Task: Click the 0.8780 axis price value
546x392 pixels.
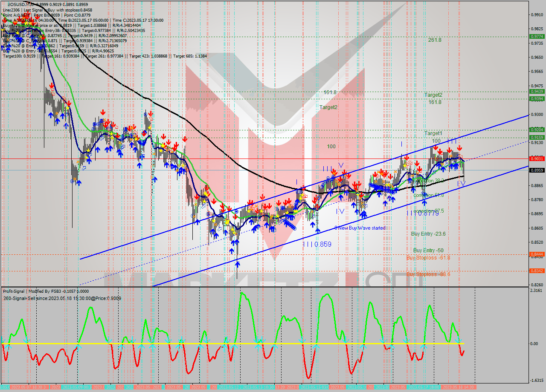Action: tap(536, 199)
